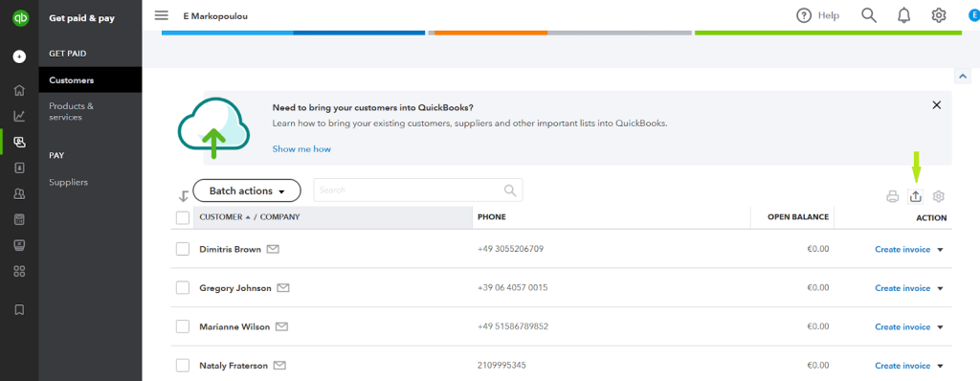Go to Suppliers in the Pay section
The image size is (980, 381).
click(68, 182)
